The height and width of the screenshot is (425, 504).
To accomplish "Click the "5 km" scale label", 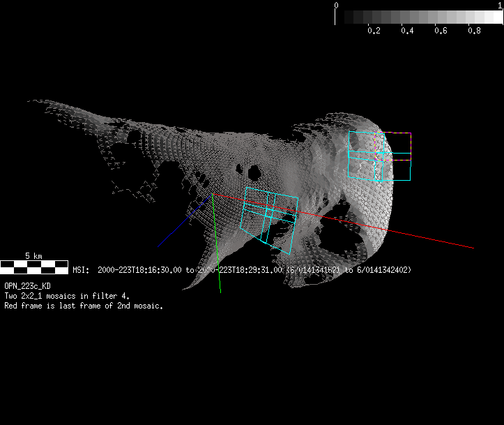I will [x=33, y=256].
